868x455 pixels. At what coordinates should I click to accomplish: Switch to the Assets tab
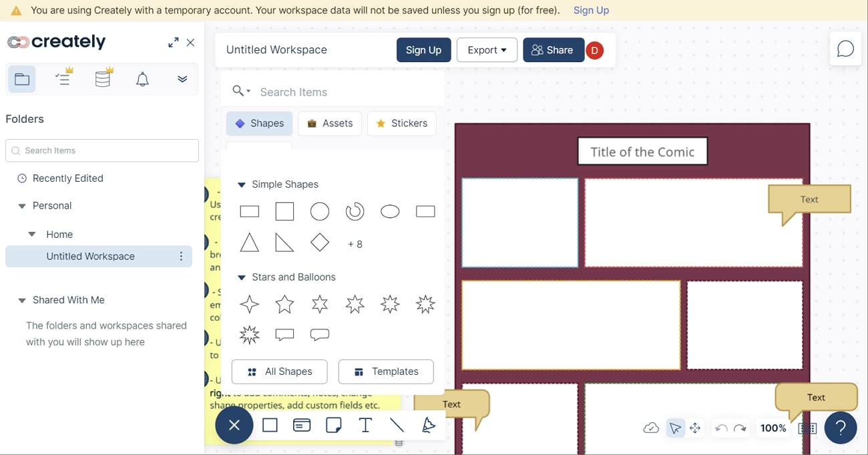tap(330, 124)
